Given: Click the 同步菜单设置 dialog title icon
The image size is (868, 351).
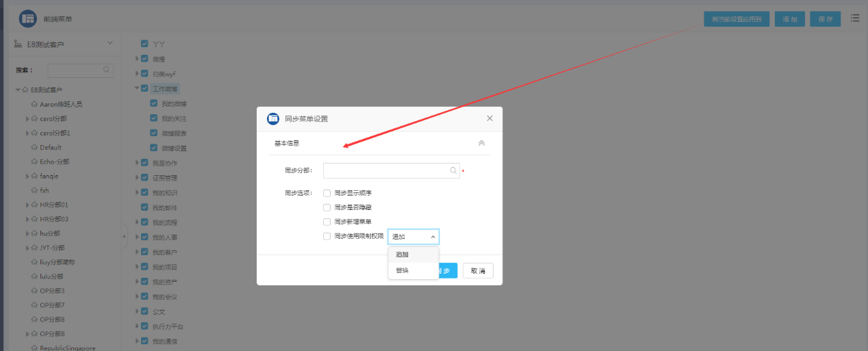Looking at the screenshot, I should coord(273,118).
